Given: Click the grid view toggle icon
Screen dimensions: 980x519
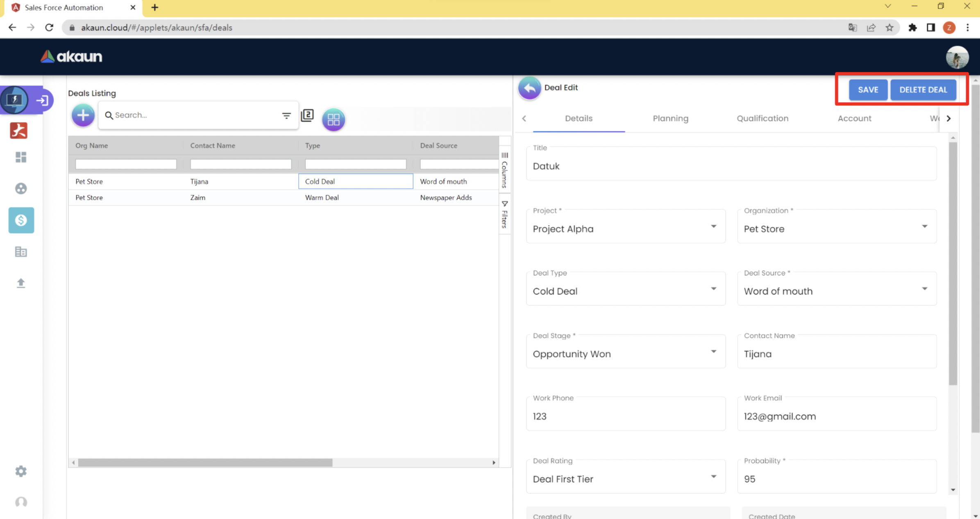Looking at the screenshot, I should pos(333,120).
